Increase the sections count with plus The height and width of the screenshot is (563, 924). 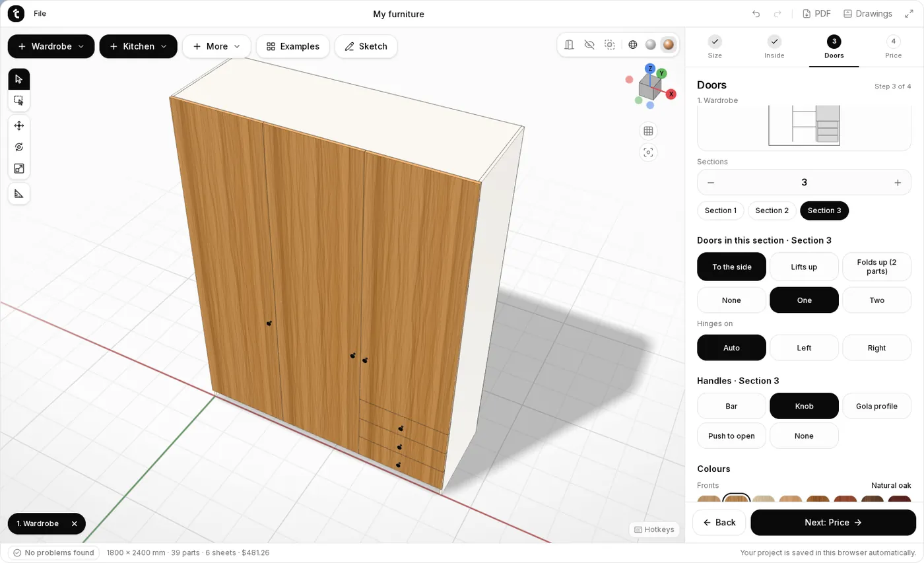click(x=898, y=183)
